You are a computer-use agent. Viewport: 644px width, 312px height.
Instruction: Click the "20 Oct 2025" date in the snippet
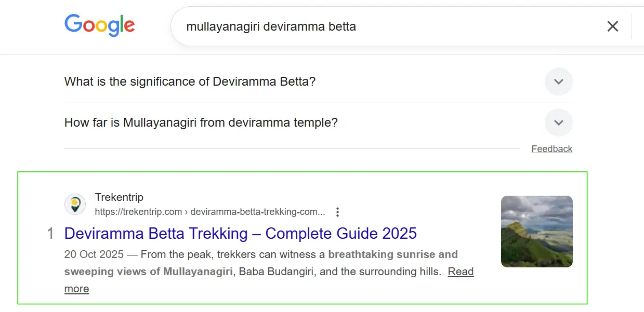tap(94, 254)
